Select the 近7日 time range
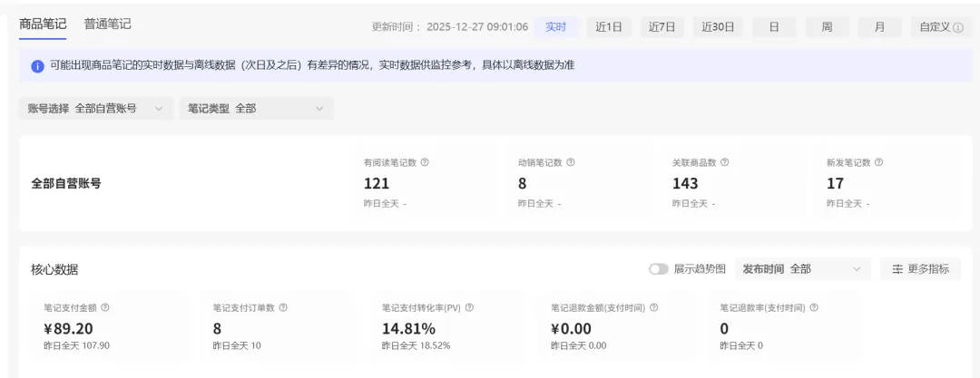 (x=661, y=27)
